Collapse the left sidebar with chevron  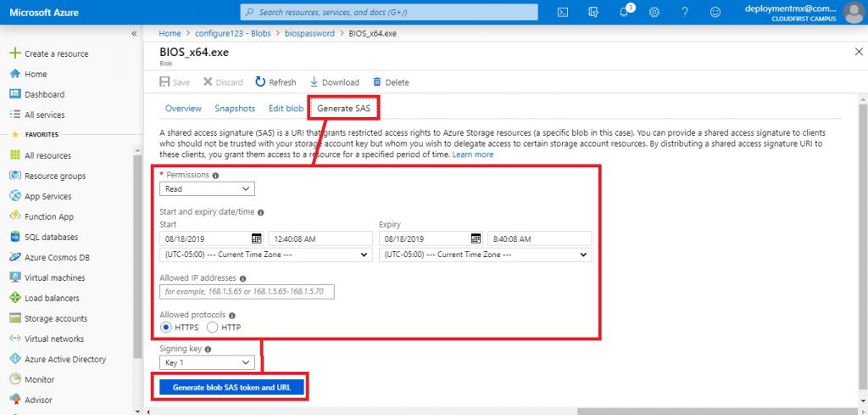click(134, 33)
